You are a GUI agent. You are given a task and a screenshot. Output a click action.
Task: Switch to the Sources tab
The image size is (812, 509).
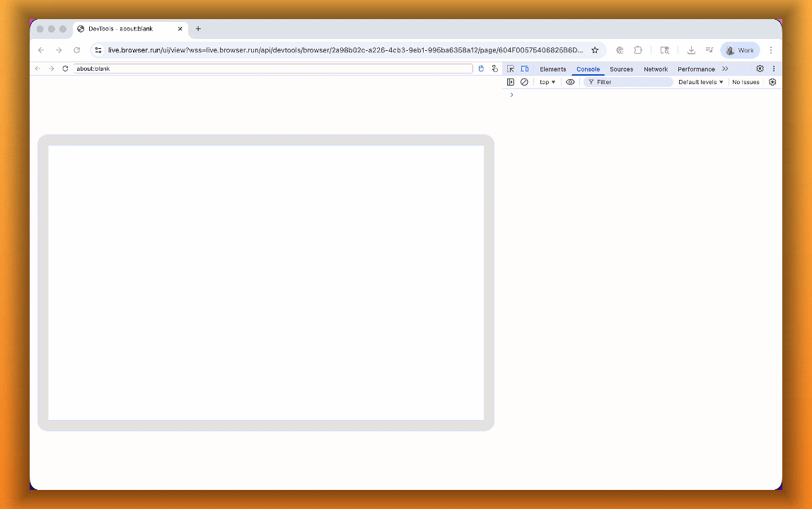(621, 69)
